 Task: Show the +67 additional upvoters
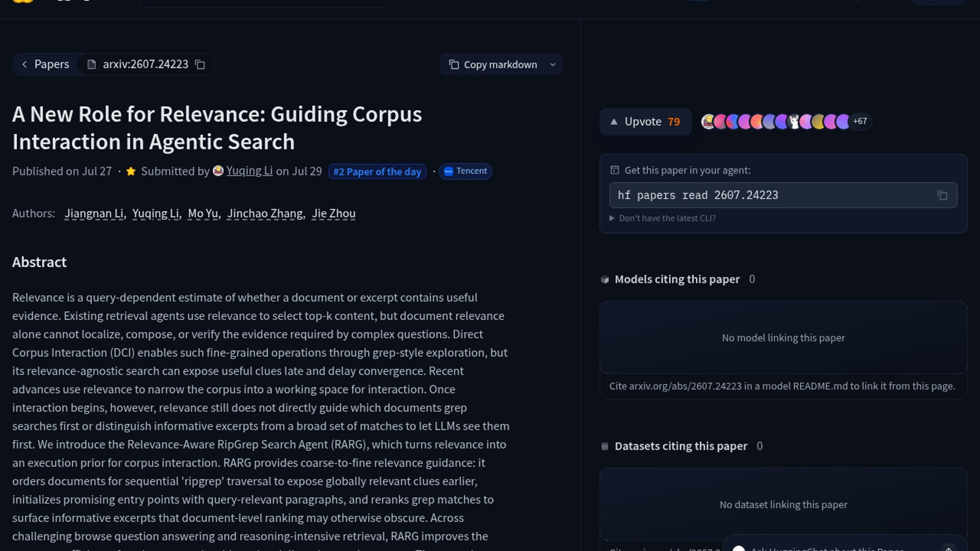[x=860, y=121]
